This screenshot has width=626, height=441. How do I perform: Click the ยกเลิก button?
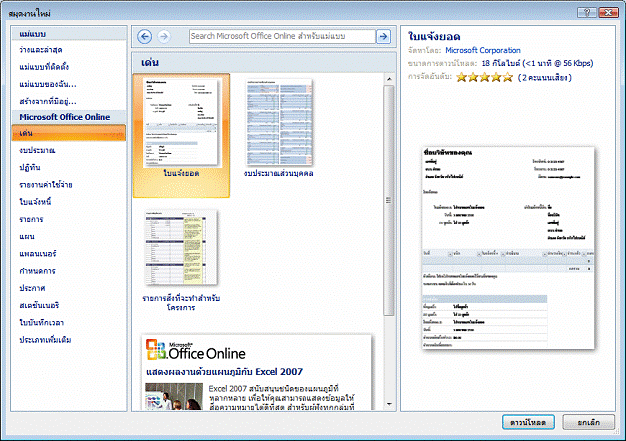(588, 422)
